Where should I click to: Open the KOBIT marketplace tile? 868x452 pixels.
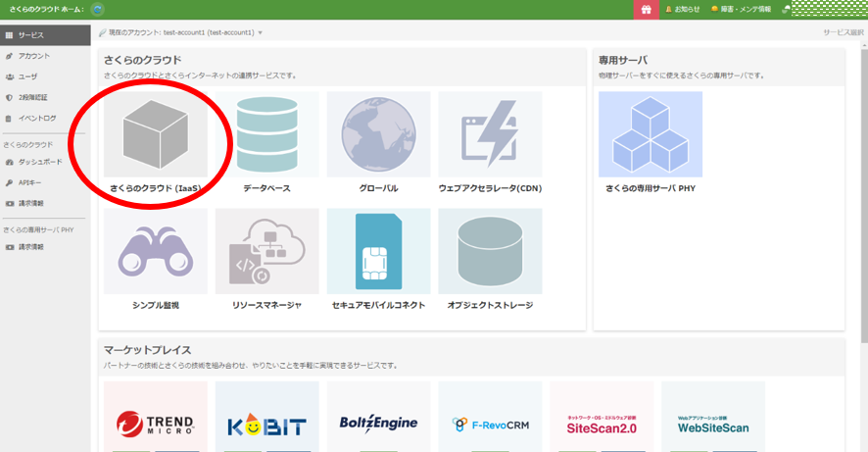pos(266,417)
